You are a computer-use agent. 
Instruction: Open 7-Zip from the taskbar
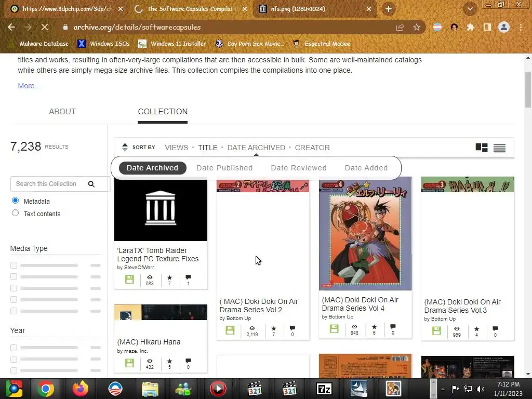tap(324, 389)
